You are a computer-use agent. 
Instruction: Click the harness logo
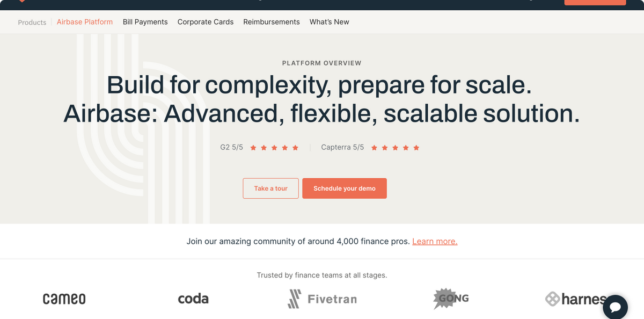576,299
